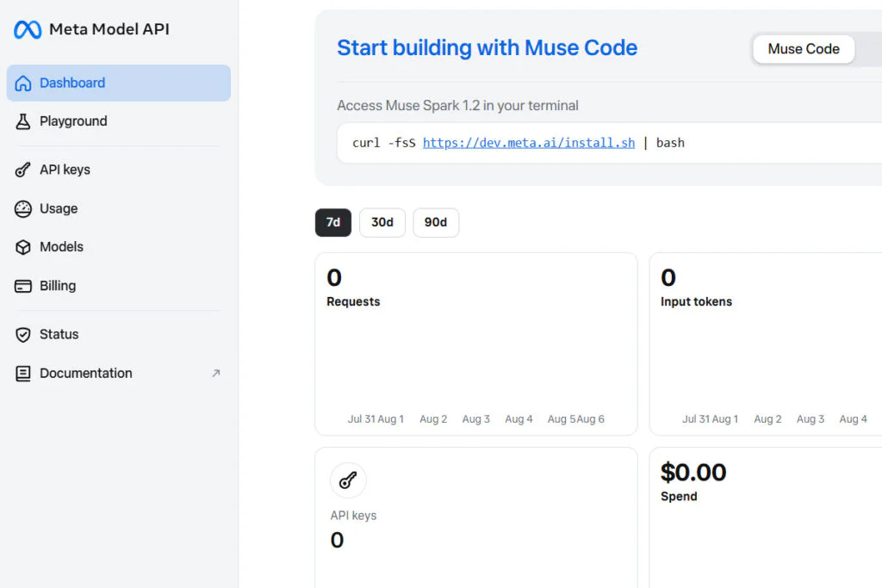882x588 pixels.
Task: Click Aug 2 label in Input tokens chart
Action: point(767,419)
